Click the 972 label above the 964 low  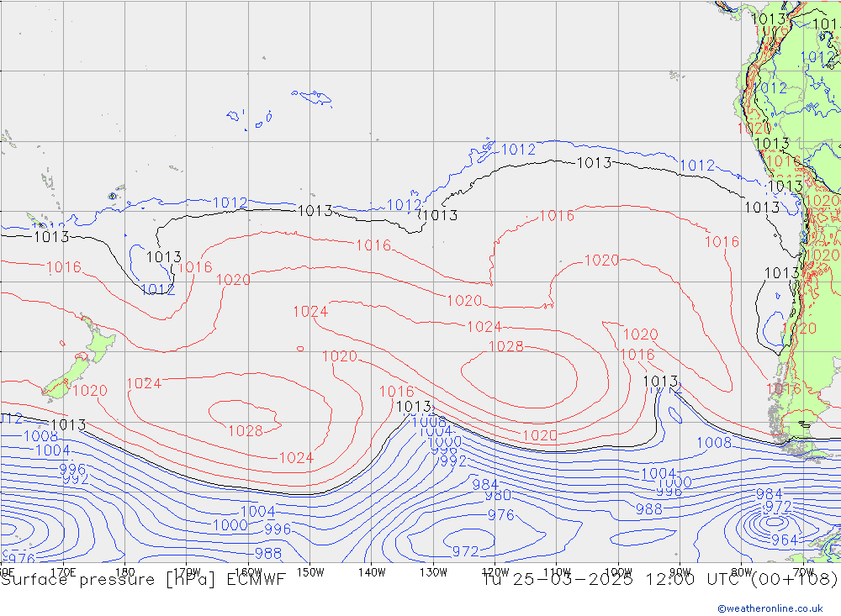[x=778, y=506]
